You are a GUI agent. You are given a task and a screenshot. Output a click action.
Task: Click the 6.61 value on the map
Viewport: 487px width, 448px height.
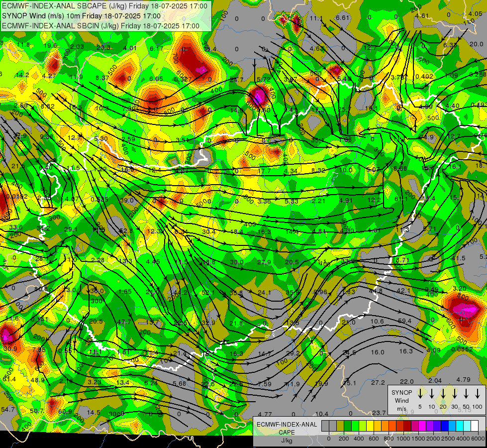[343, 17]
